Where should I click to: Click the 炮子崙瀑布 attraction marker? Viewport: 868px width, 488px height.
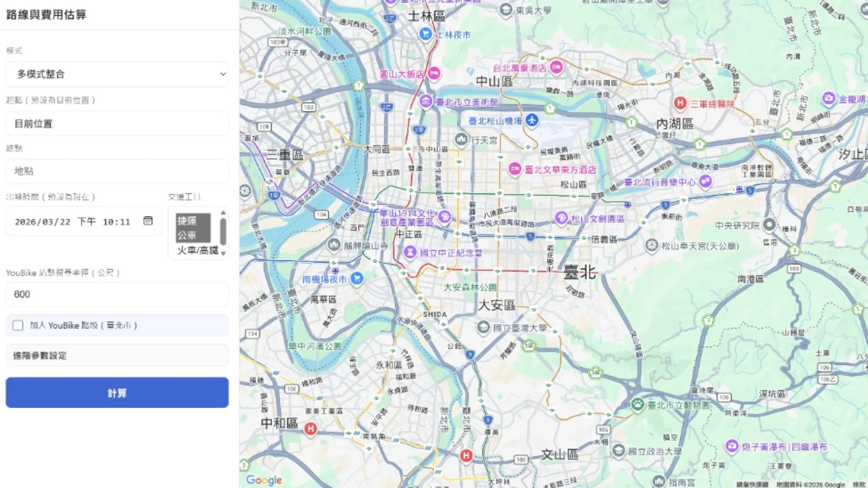pos(732,447)
